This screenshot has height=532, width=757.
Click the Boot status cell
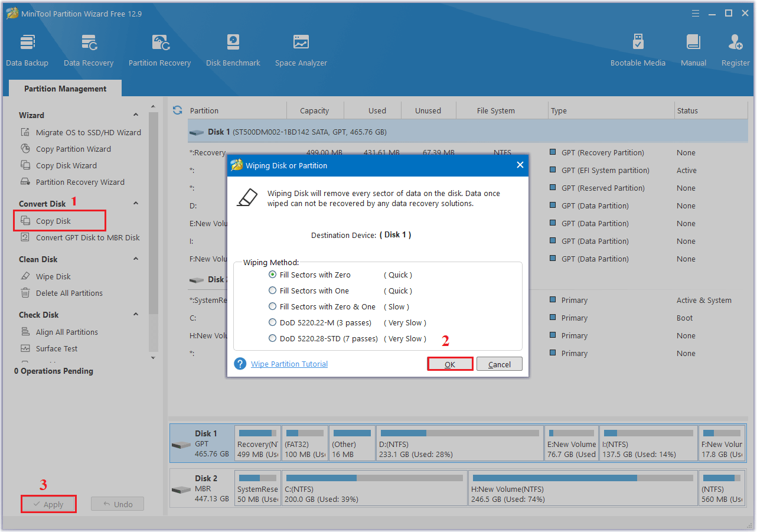(x=685, y=318)
